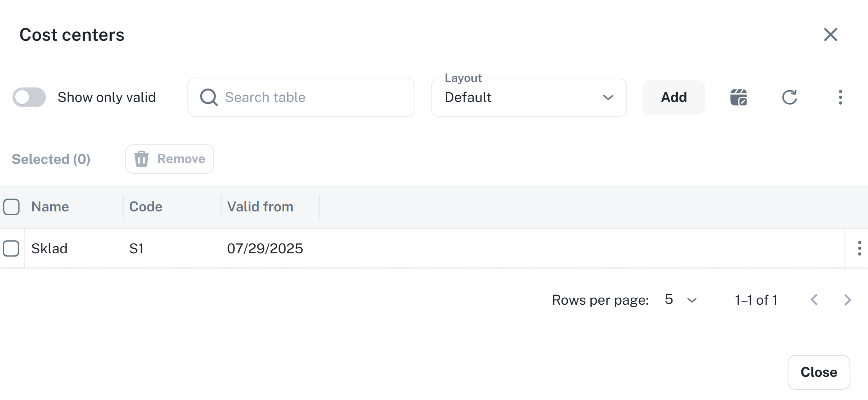Click the magnifier search icon
This screenshot has height=400, width=868.
209,97
